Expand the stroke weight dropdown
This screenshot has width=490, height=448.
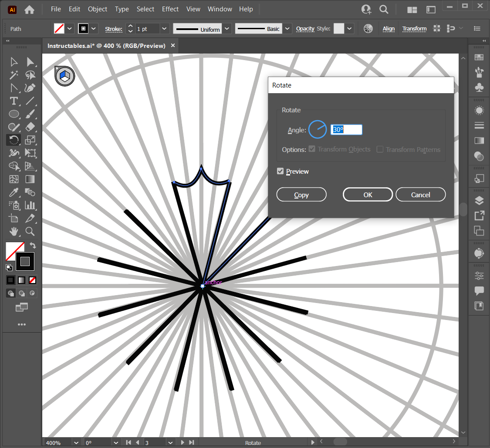[x=164, y=29]
